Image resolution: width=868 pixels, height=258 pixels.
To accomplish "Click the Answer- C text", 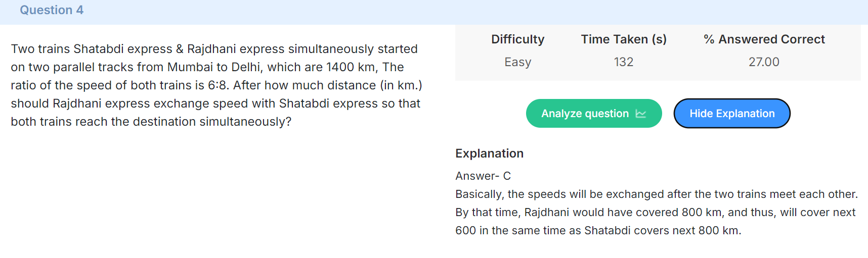I will pyautogui.click(x=483, y=176).
